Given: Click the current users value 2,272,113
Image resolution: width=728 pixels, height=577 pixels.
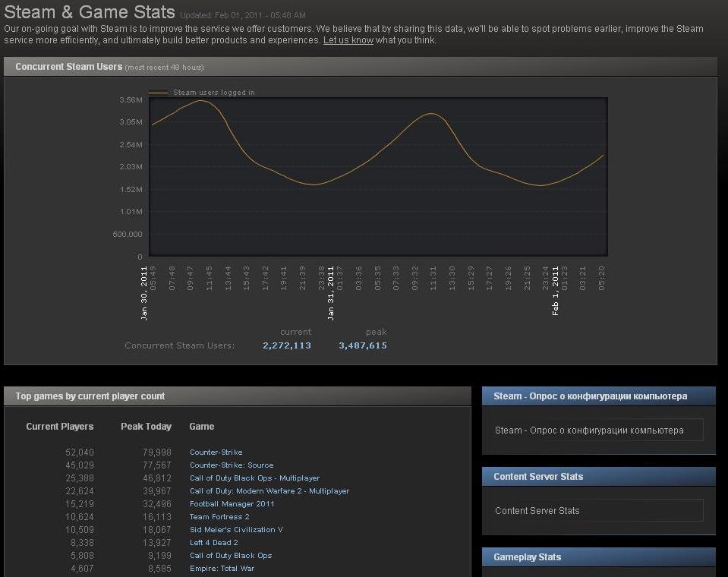Looking at the screenshot, I should tap(287, 345).
